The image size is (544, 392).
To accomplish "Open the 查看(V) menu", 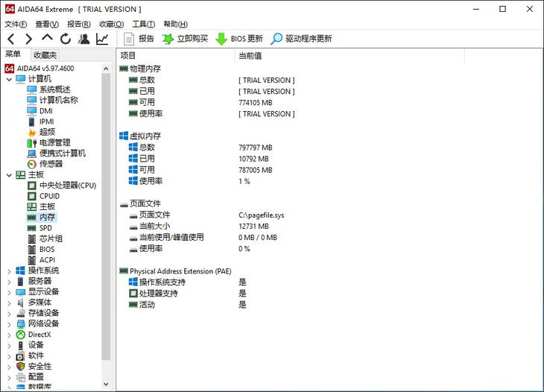I will tap(47, 24).
